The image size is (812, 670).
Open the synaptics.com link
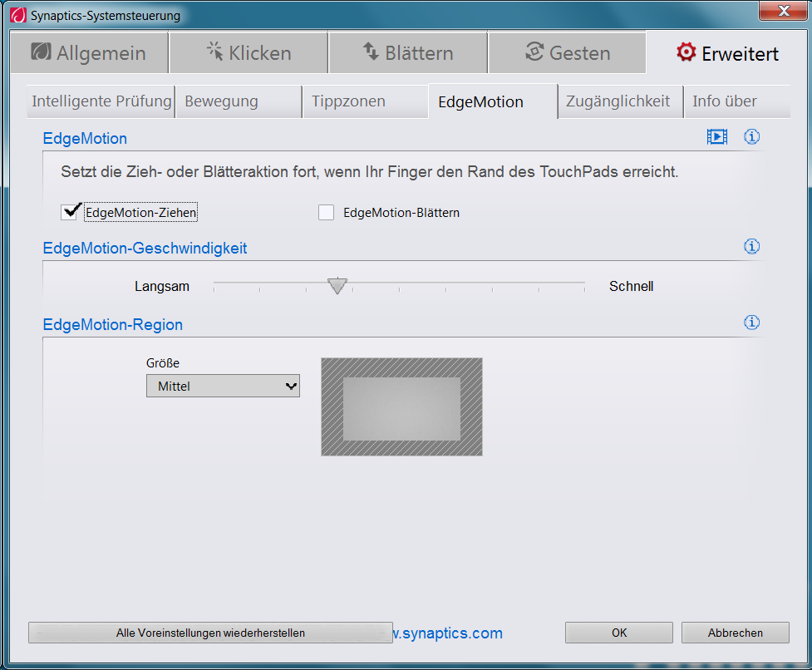click(x=448, y=633)
